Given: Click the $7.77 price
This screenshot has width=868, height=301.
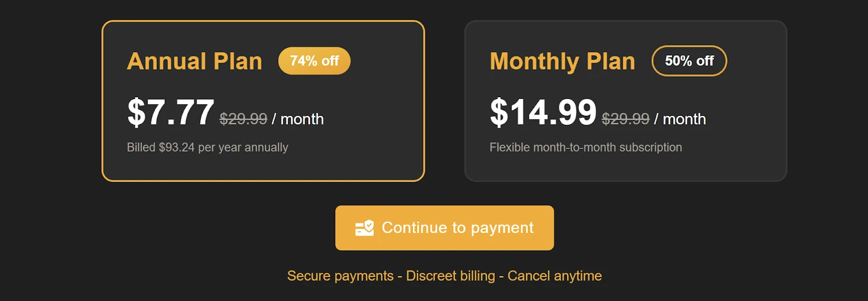Looking at the screenshot, I should [x=171, y=112].
